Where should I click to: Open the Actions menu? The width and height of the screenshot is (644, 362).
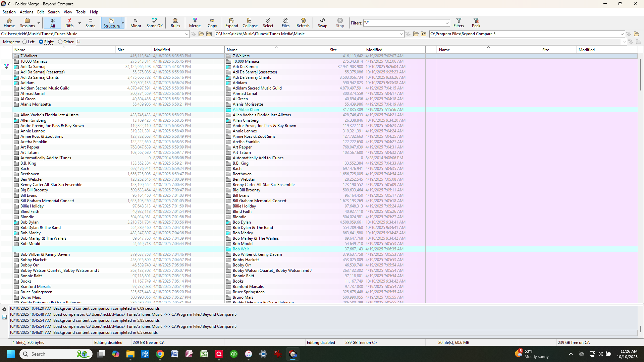(26, 12)
